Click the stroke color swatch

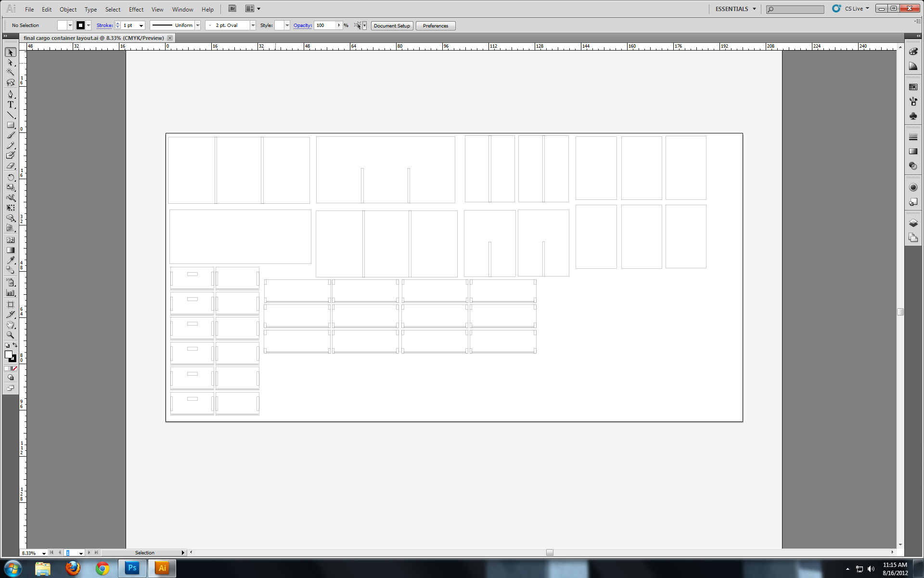click(79, 26)
